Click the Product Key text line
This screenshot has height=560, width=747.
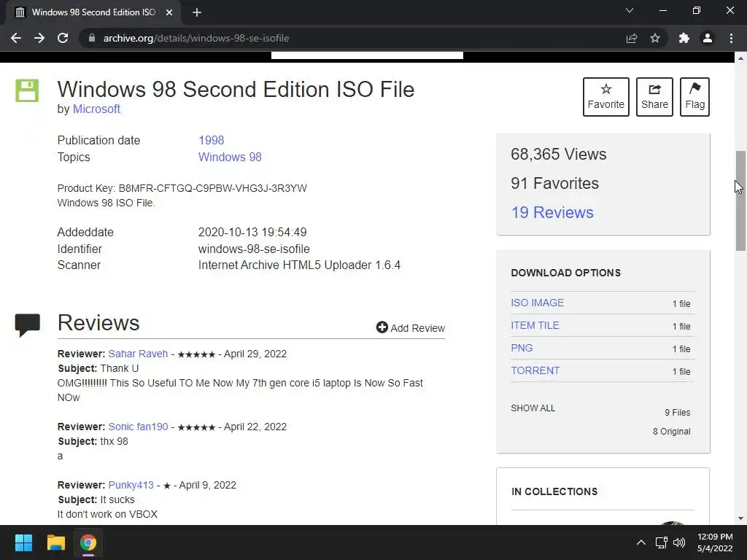[x=182, y=188]
